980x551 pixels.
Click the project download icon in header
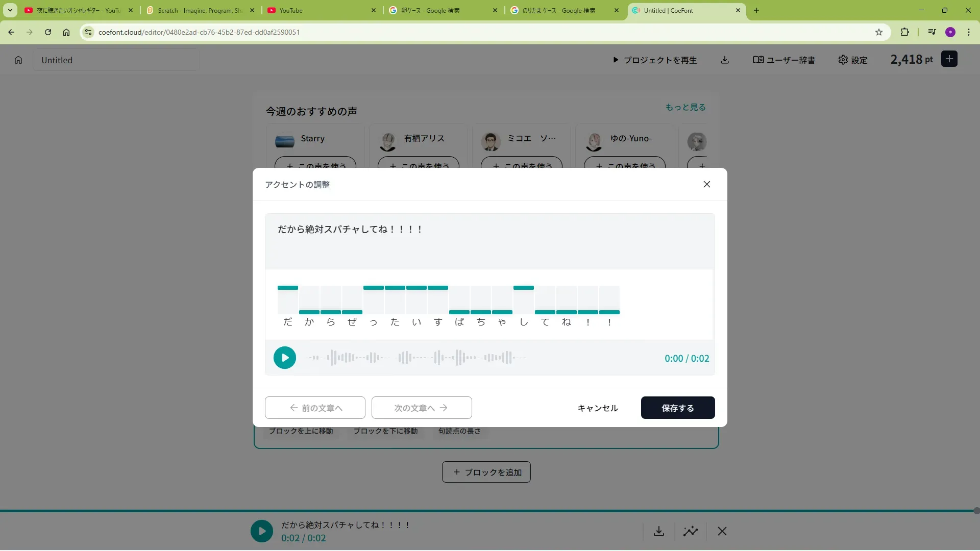724,60
